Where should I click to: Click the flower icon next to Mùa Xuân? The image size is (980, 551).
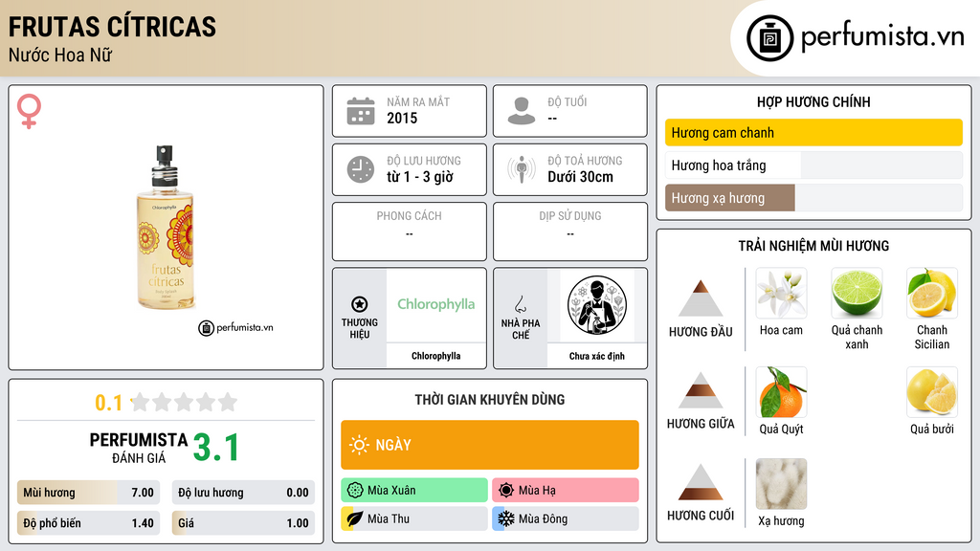point(355,491)
